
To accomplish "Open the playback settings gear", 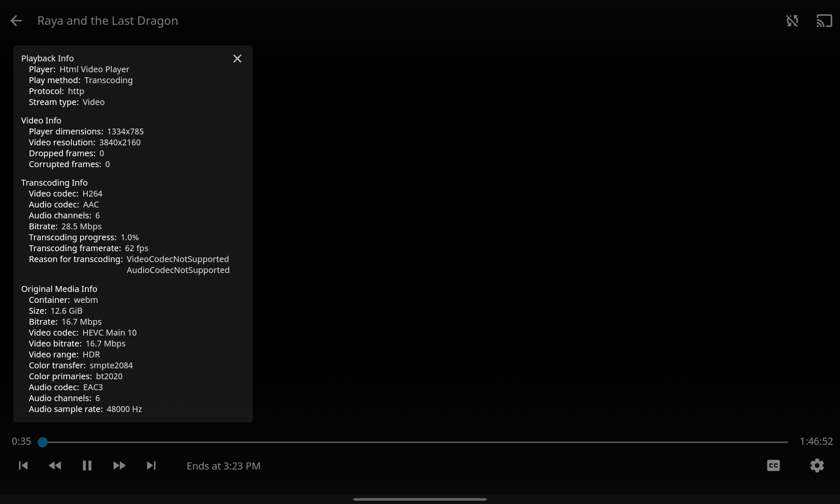I will click(817, 465).
